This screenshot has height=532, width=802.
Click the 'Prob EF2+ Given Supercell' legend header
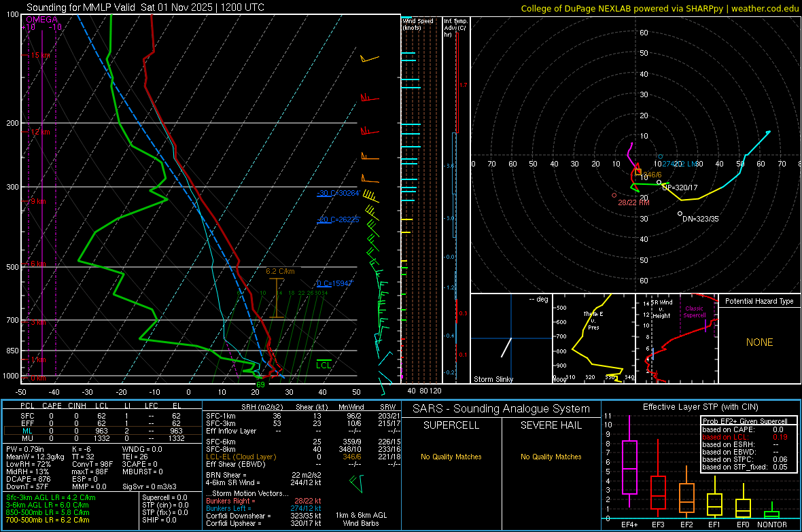[745, 421]
